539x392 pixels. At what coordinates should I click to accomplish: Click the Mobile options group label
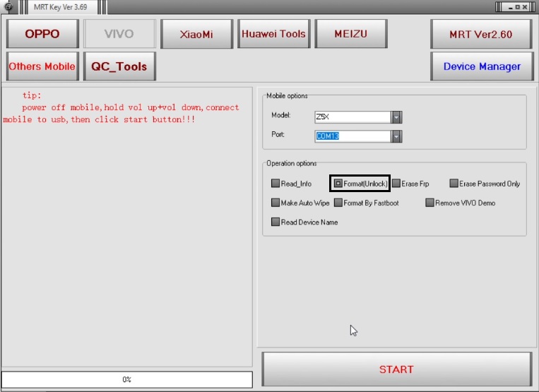[x=287, y=96]
